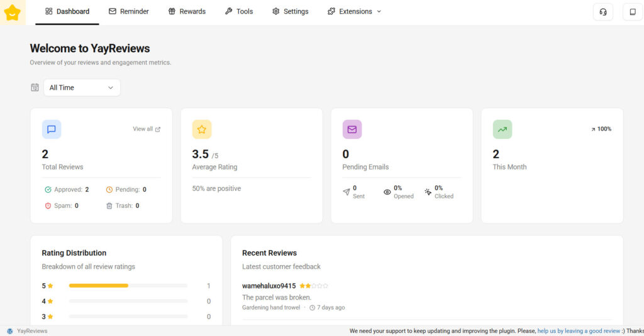This screenshot has width=644, height=336.
Task: Click the Clicked cursor icon
Action: [x=428, y=192]
